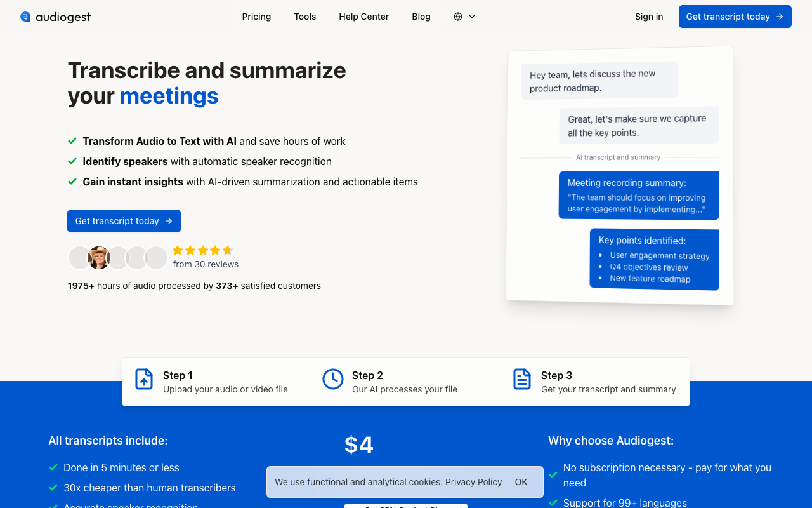Click the Sign in link
The width and height of the screenshot is (812, 508).
pyautogui.click(x=649, y=17)
